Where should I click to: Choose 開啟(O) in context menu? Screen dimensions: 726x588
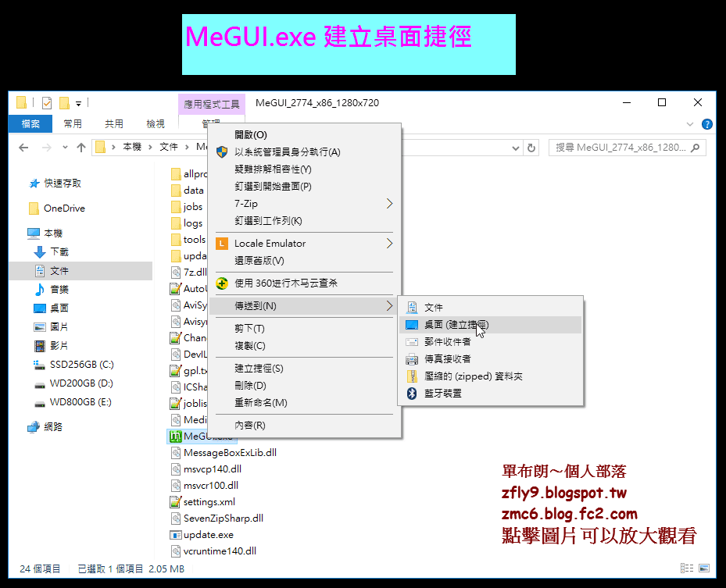(305, 135)
